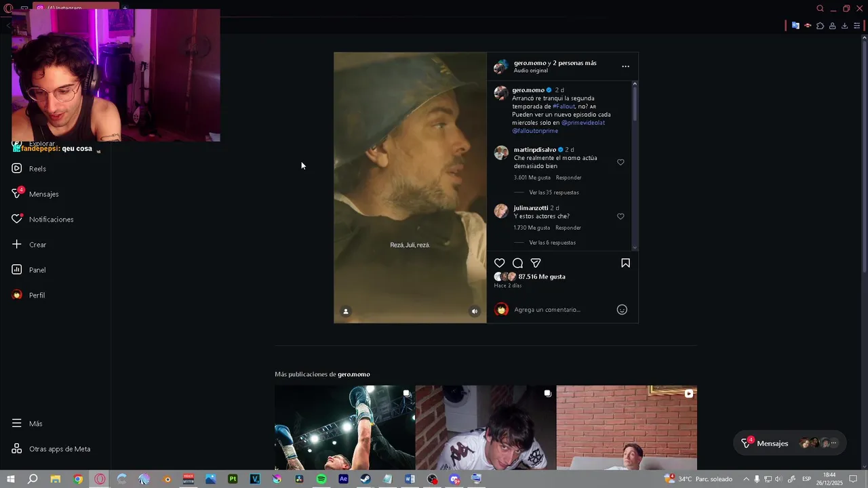Open the browser account profile icon

coord(832,26)
